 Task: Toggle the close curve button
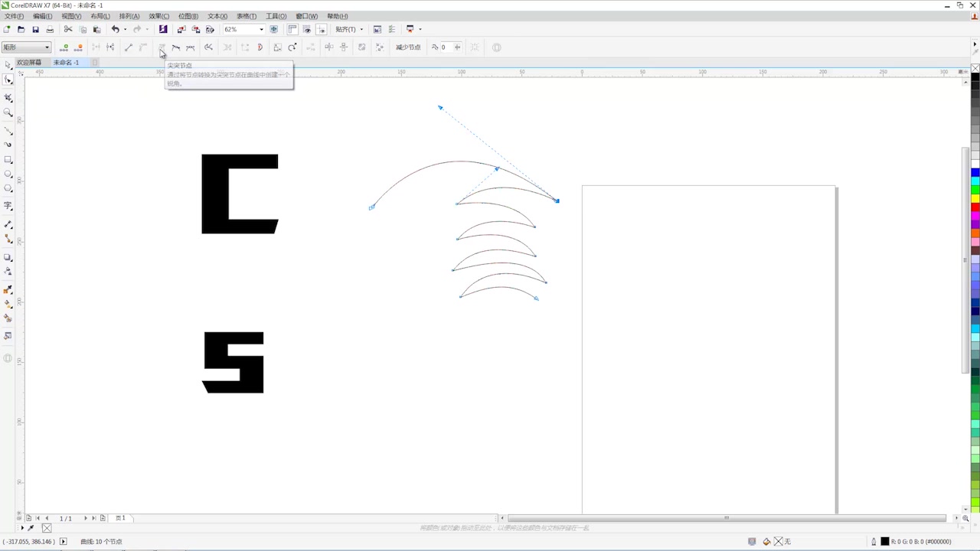[260, 47]
